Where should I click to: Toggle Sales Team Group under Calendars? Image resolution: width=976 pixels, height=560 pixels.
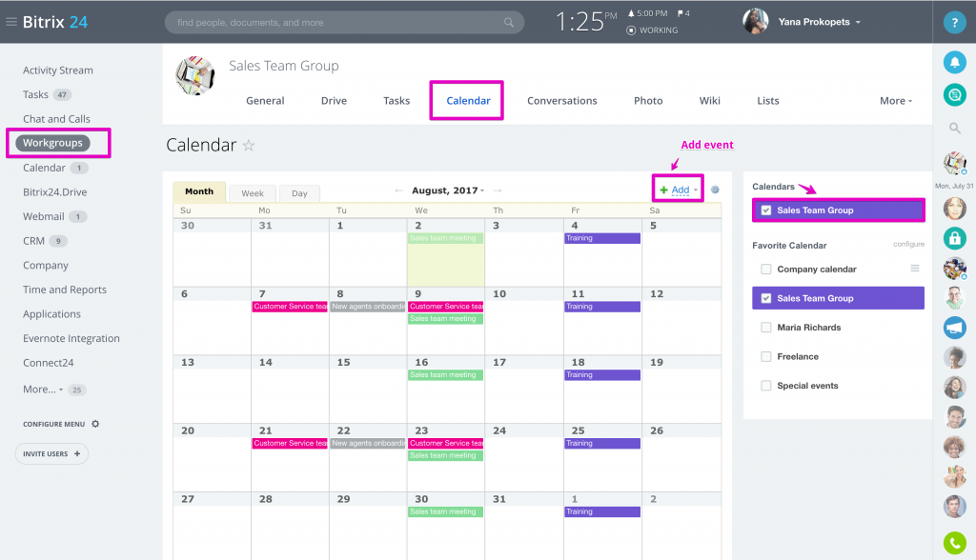766,210
